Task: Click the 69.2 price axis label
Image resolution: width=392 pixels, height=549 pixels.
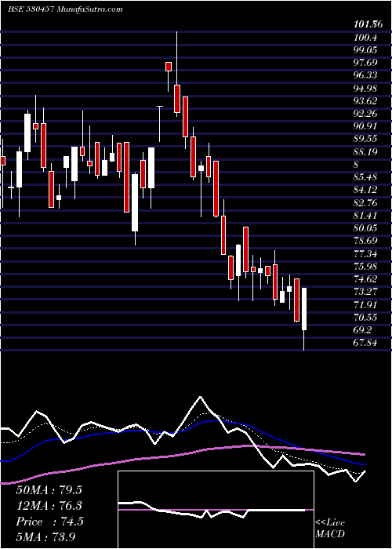Action: (363, 330)
